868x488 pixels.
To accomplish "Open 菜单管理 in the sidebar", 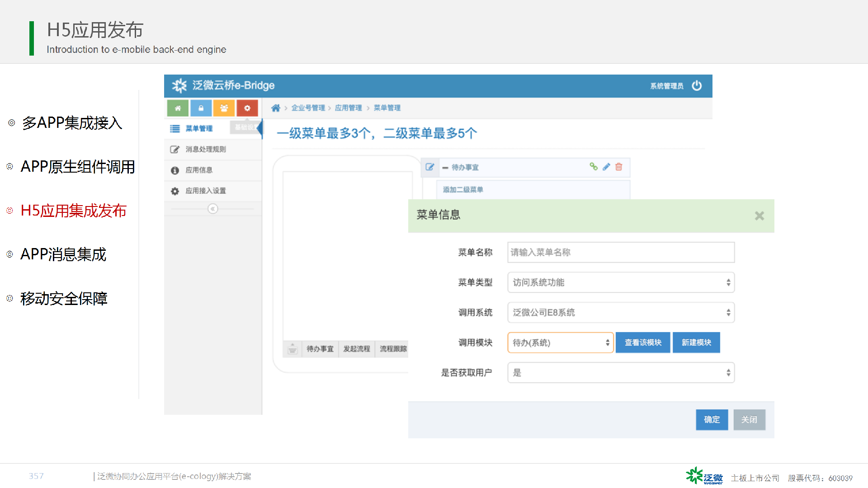I will (213, 129).
